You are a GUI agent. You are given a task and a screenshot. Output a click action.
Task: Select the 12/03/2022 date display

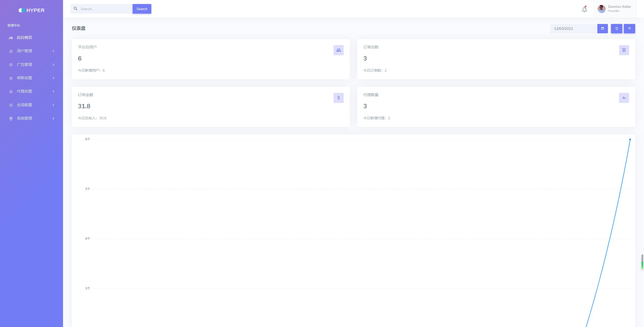click(573, 29)
